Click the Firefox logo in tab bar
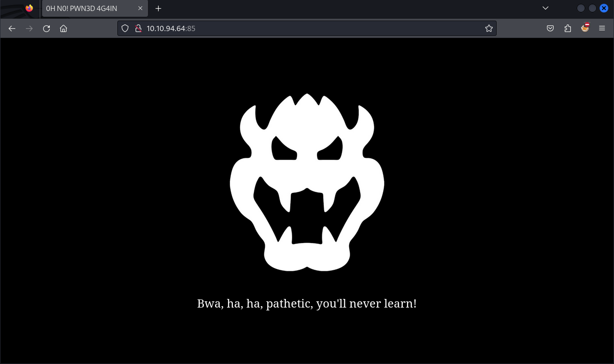This screenshot has width=614, height=364. 29,8
